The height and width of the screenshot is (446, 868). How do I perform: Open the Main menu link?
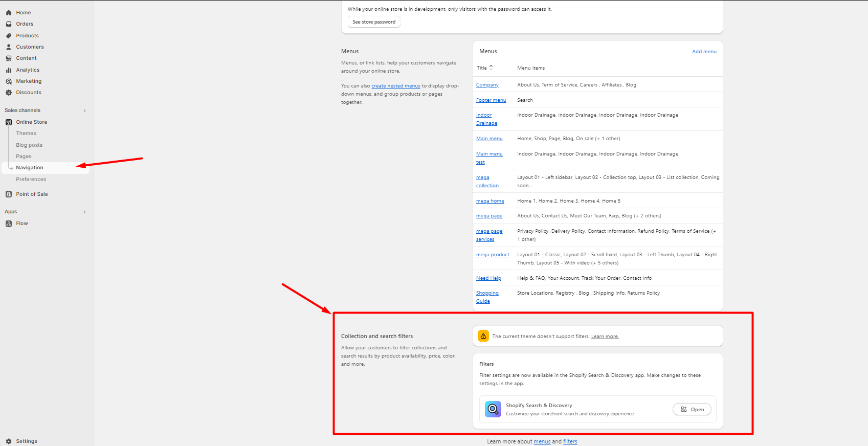[489, 139]
